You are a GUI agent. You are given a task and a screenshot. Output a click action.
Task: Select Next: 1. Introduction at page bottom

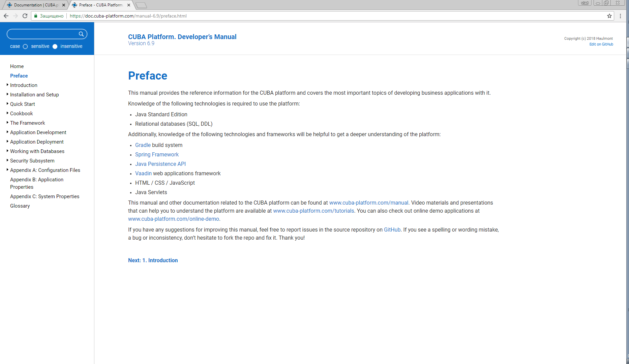point(153,260)
